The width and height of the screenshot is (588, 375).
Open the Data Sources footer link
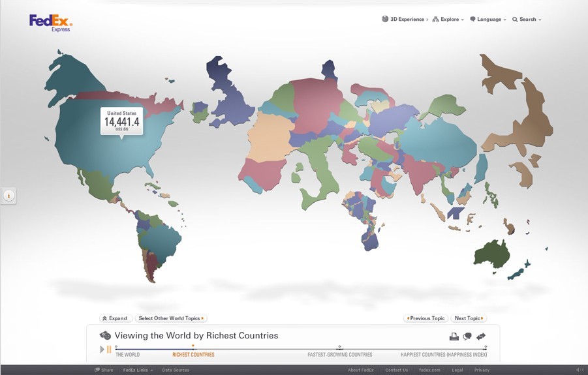point(176,370)
